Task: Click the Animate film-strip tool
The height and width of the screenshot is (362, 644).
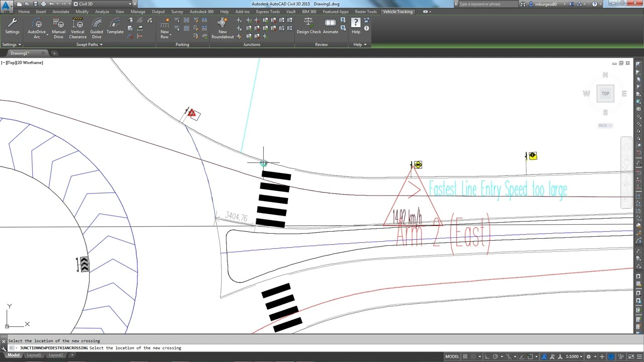Action: (x=331, y=26)
